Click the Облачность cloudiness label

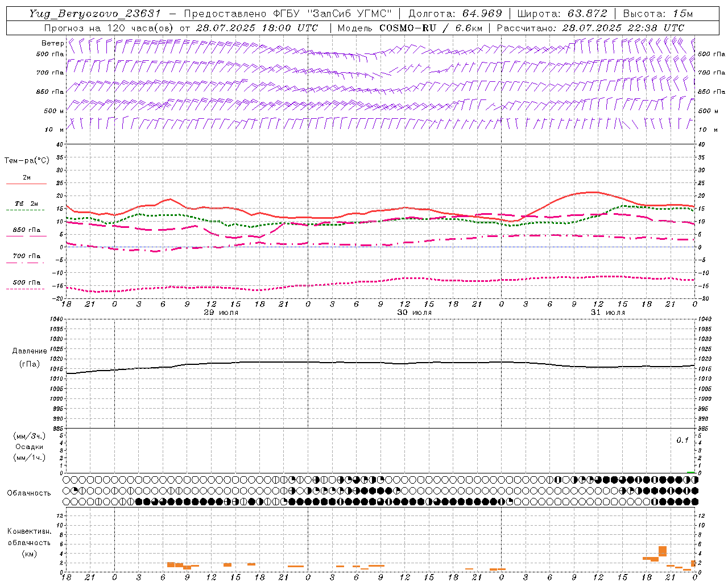[29, 493]
